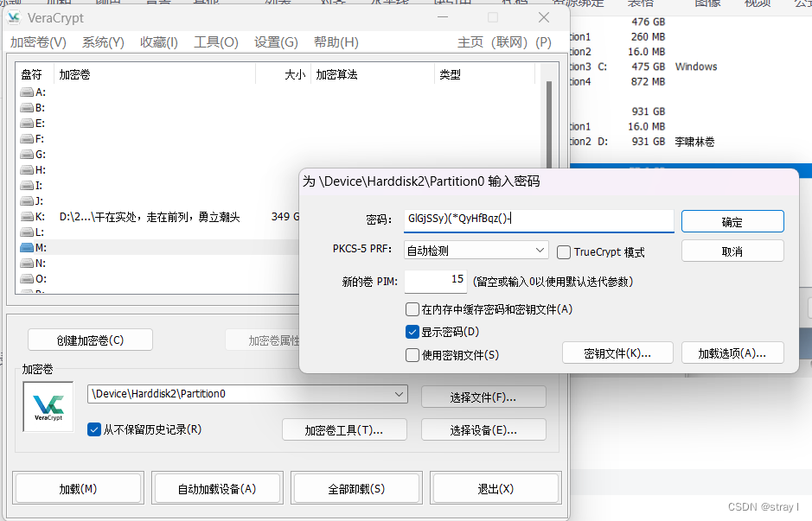The width and height of the screenshot is (812, 521).
Task: Enable use keyfiles (使用密钥文件) checkbox
Action: pos(412,355)
